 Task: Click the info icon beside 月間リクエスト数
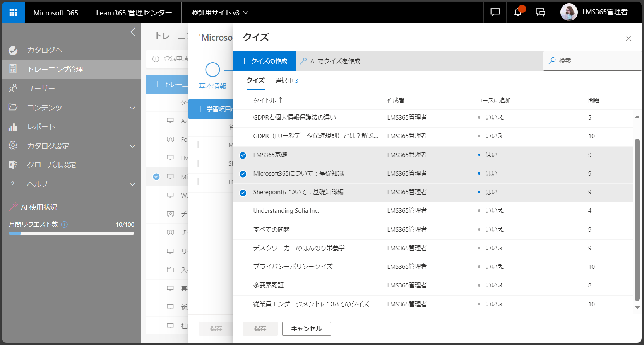pyautogui.click(x=65, y=224)
